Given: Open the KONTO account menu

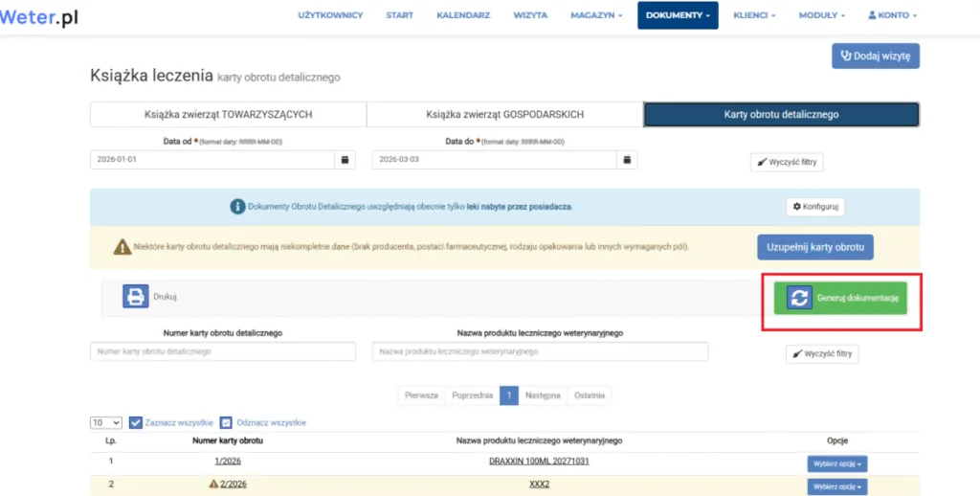Looking at the screenshot, I should click(x=893, y=15).
